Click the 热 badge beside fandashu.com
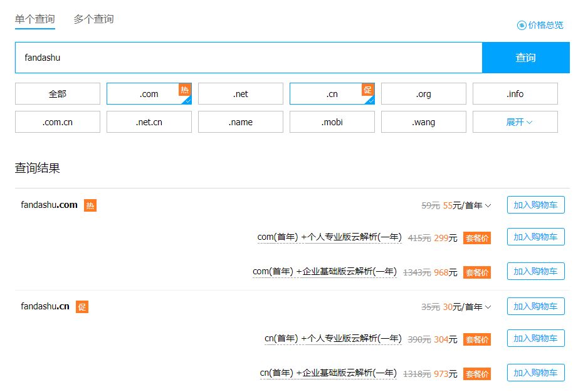The height and width of the screenshot is (392, 578). (x=90, y=205)
